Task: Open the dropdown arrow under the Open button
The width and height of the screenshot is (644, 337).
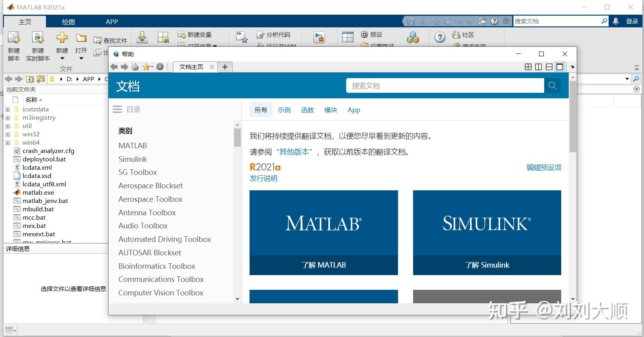Action: [x=81, y=59]
